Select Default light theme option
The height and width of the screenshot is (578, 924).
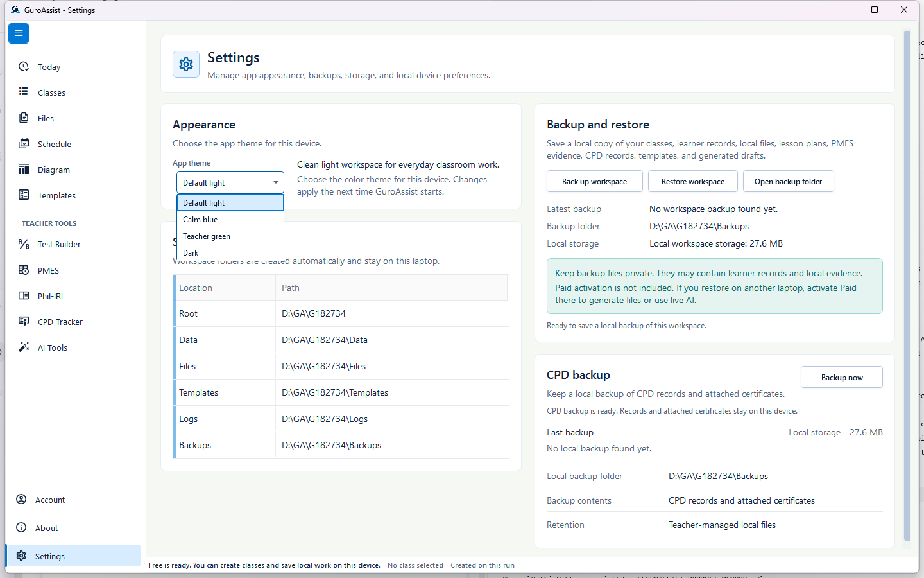[x=230, y=202]
